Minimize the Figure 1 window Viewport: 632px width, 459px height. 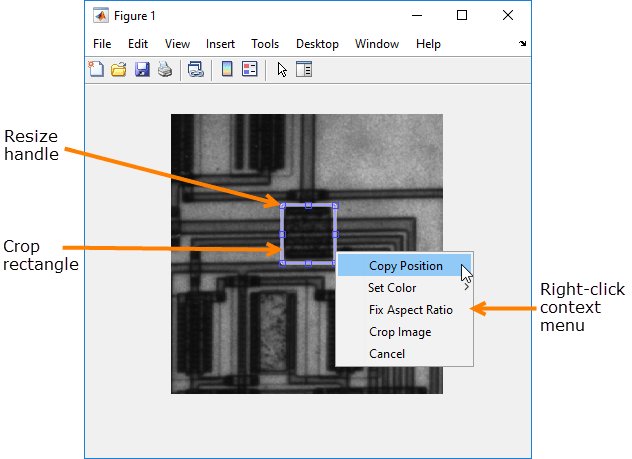click(417, 16)
